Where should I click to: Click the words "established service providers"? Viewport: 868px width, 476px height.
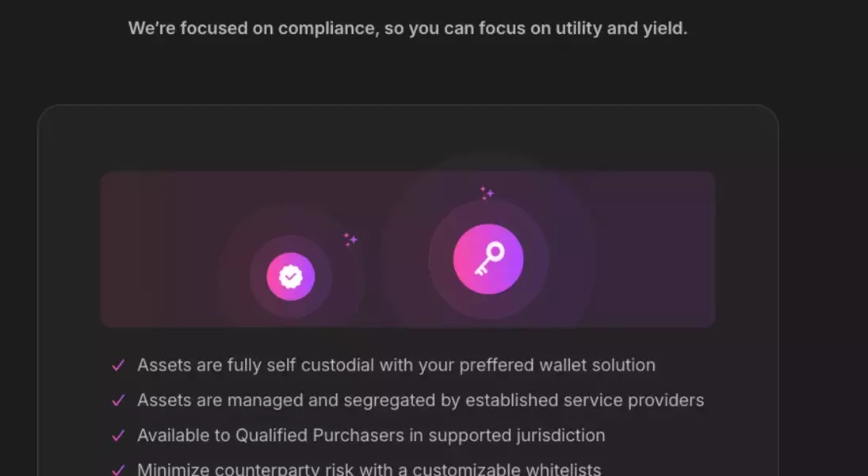coord(584,401)
